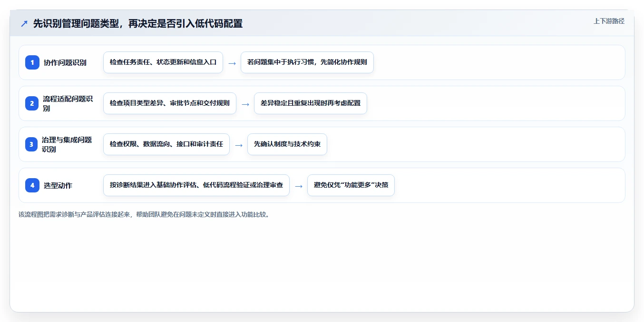Click the 检查项目类型差异、审批节点和交付规则 box
This screenshot has height=322, width=644.
click(x=170, y=103)
